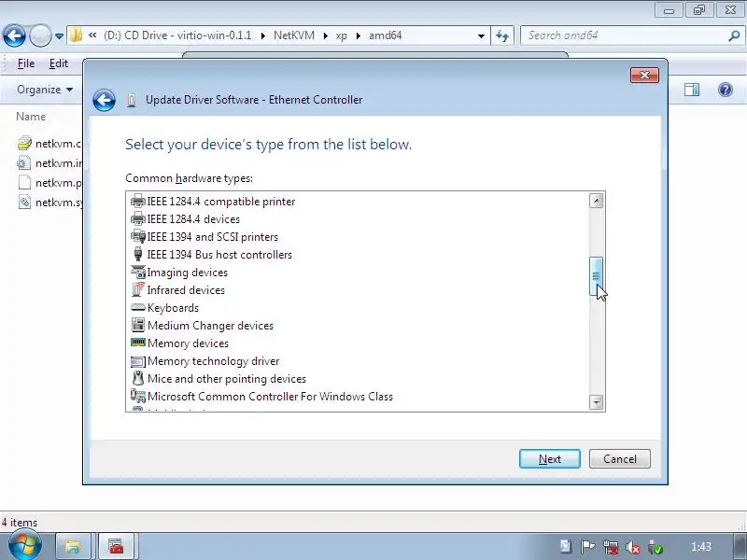Viewport: 747px width, 560px height.
Task: Expand the Organize dropdown menu
Action: coord(45,90)
